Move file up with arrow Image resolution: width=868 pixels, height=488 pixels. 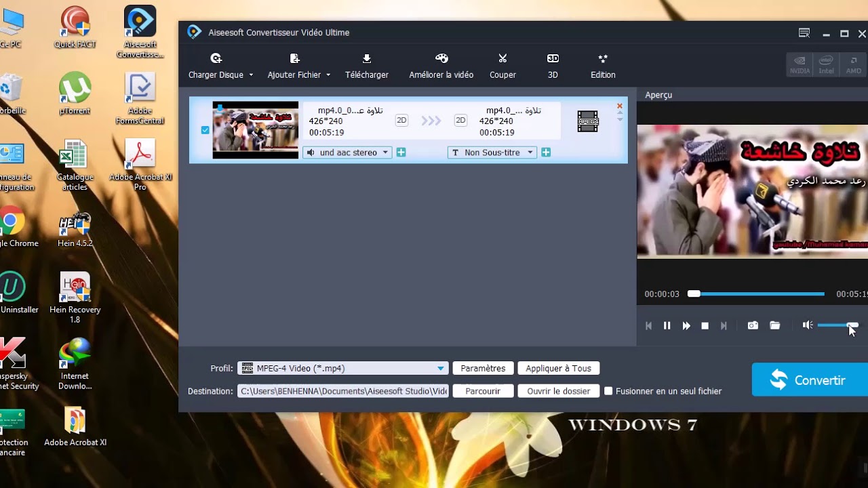tap(619, 113)
